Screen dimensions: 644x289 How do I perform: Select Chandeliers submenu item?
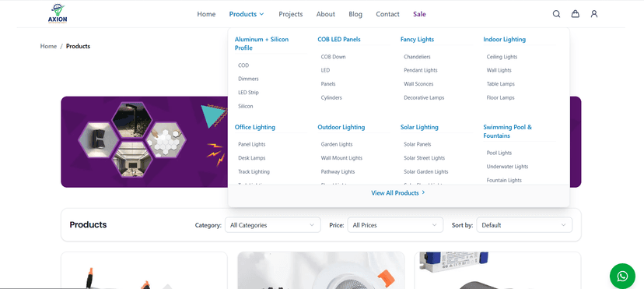418,57
